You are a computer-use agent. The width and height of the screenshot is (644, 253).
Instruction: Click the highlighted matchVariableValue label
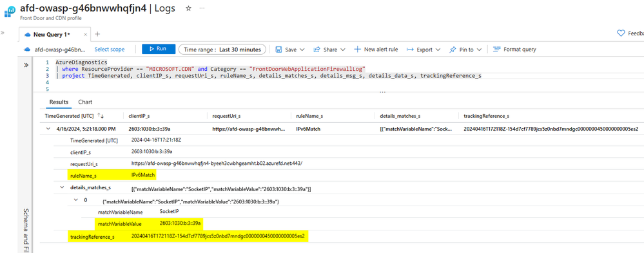119,224
